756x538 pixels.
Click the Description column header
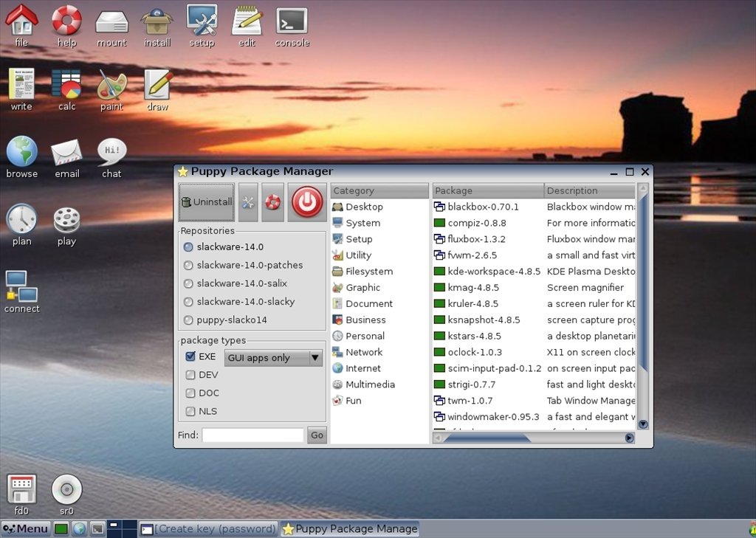pos(590,191)
